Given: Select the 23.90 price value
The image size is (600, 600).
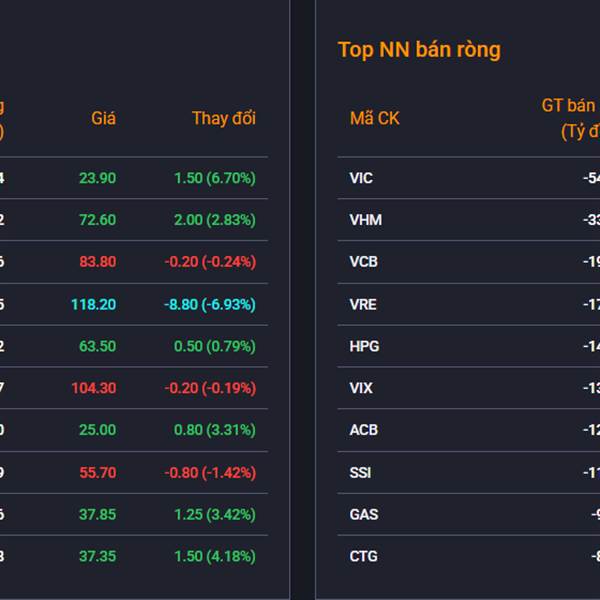Looking at the screenshot, I should tap(97, 178).
